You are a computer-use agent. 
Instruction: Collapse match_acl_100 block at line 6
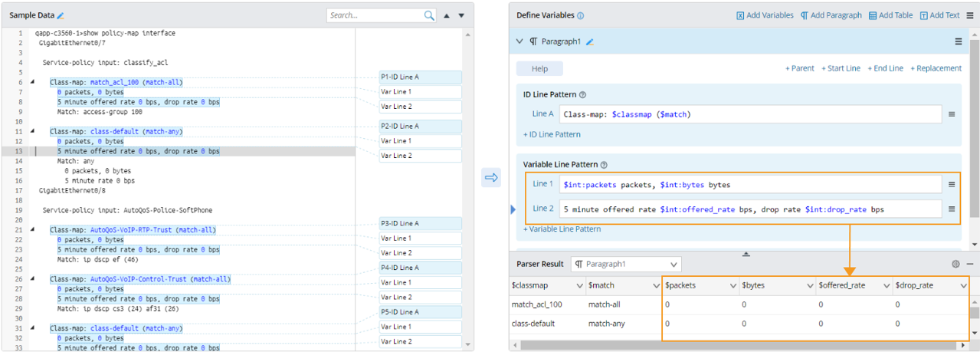coord(32,82)
